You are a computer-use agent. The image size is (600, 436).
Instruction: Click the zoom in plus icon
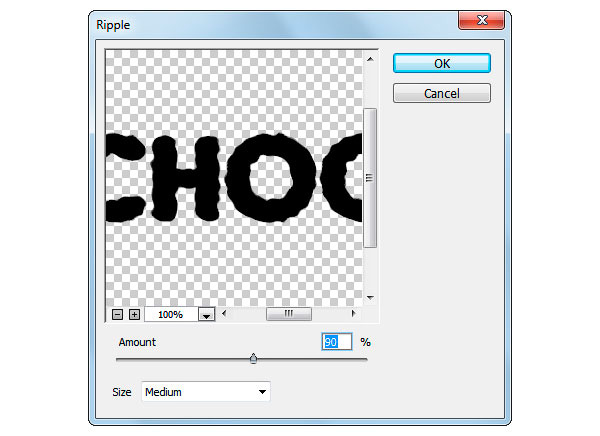[x=134, y=315]
